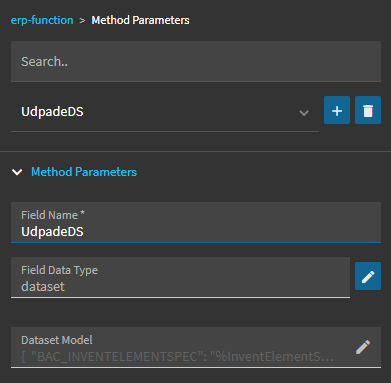The image size is (391, 383).
Task: Click into the Field Name text box
Action: (x=196, y=222)
